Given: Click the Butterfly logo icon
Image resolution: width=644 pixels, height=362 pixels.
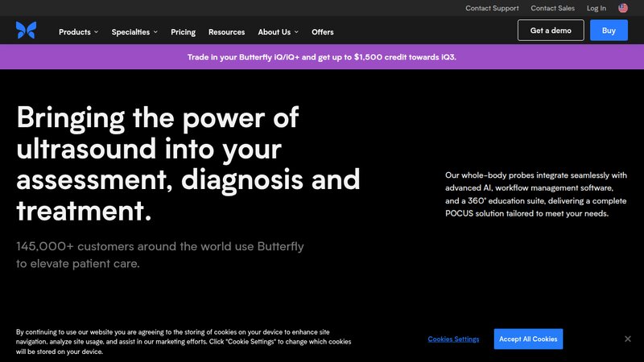Looking at the screenshot, I should tap(26, 31).
